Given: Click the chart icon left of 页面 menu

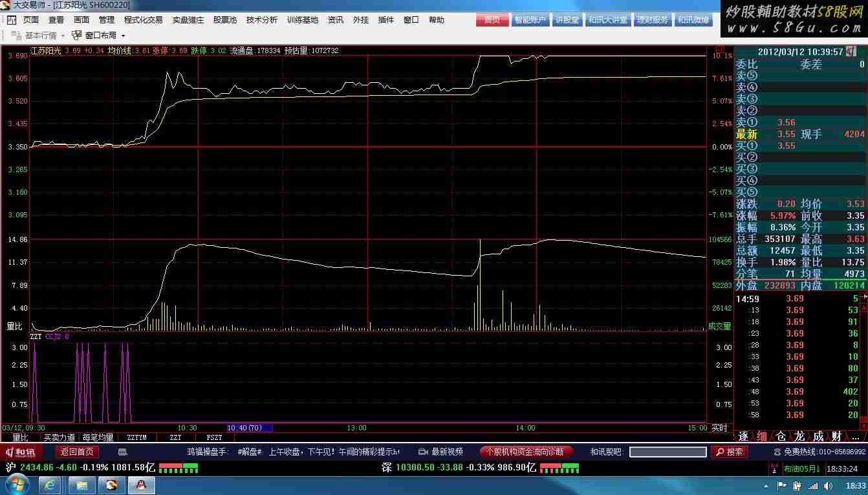Looking at the screenshot, I should point(12,20).
